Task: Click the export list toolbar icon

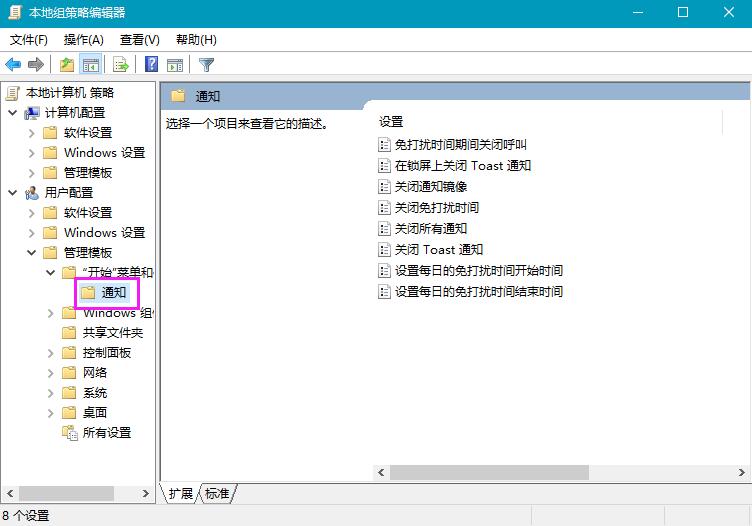Action: tap(121, 64)
